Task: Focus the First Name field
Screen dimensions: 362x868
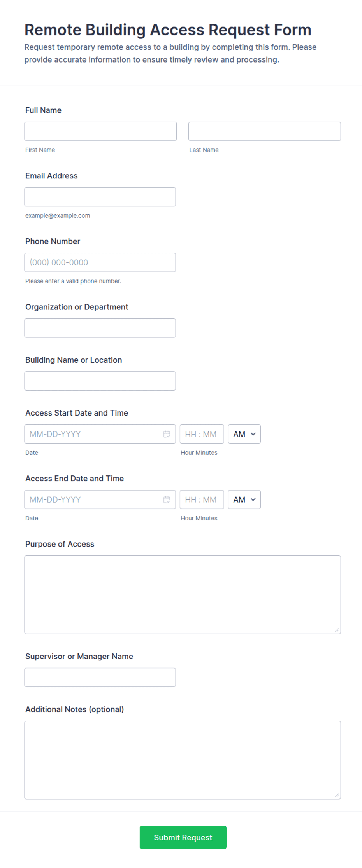Action: pyautogui.click(x=100, y=131)
